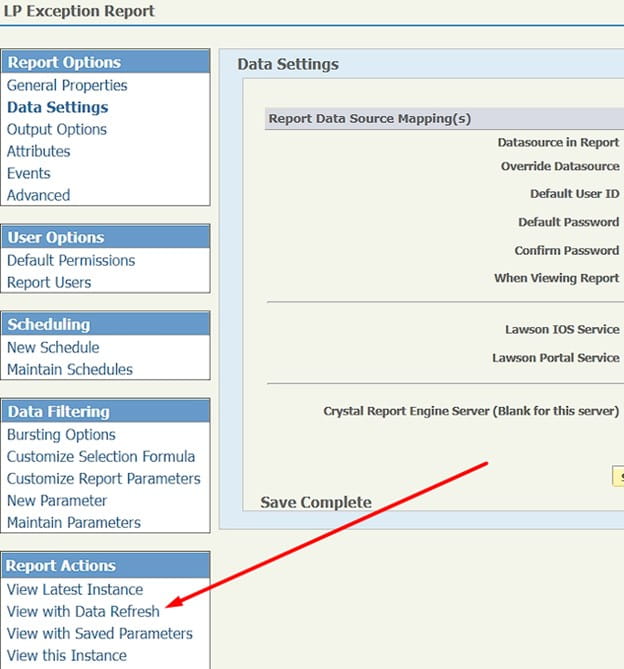Click View with Data Refresh

[83, 612]
